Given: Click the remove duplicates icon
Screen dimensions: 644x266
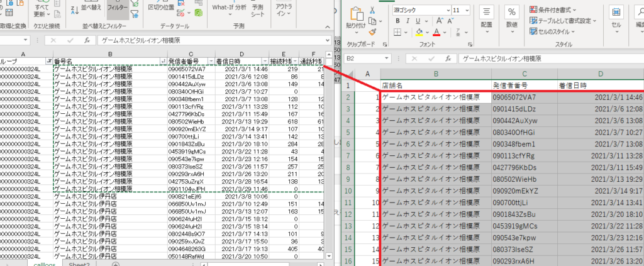Looking at the screenshot, I should tap(181, 3).
